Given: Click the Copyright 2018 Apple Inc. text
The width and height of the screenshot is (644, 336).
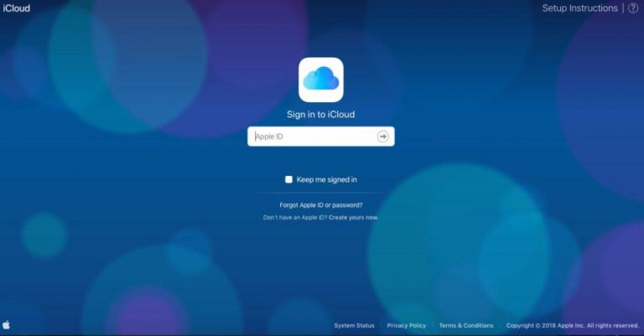Looking at the screenshot, I should tap(573, 325).
